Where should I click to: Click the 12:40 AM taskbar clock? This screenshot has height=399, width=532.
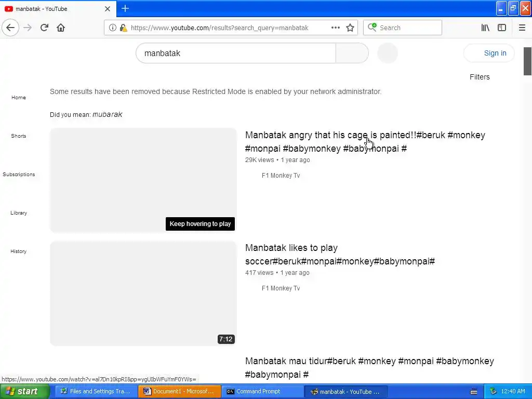tap(513, 392)
